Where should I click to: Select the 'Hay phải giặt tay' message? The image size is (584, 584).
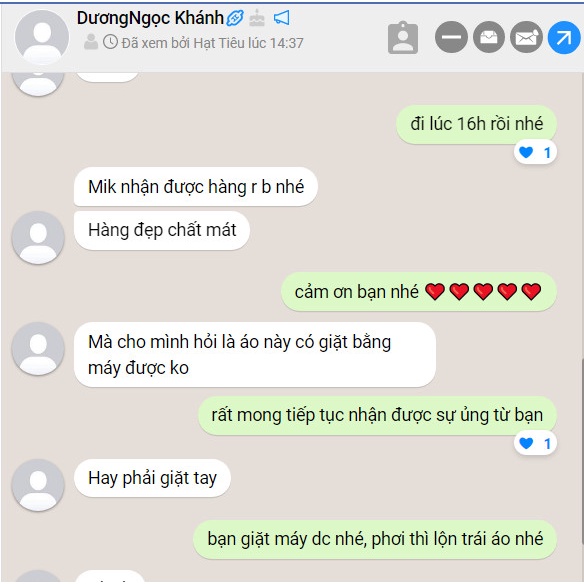(152, 478)
